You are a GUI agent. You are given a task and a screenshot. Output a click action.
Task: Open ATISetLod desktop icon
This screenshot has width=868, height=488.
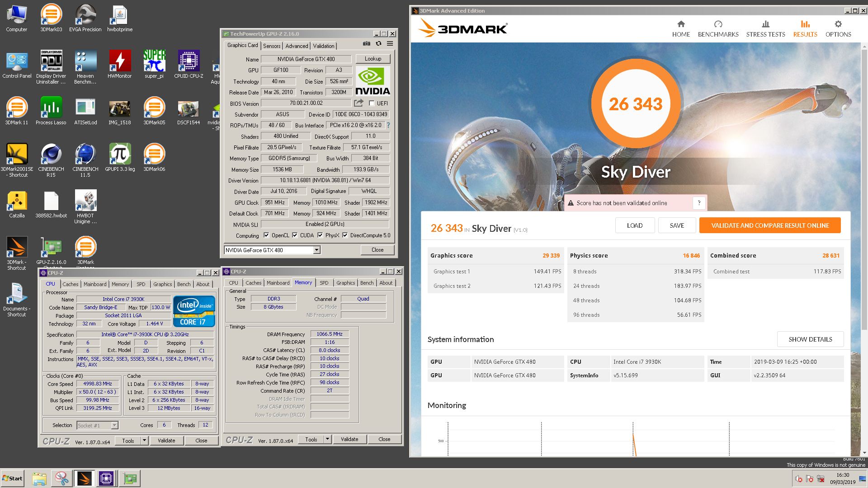(x=85, y=111)
